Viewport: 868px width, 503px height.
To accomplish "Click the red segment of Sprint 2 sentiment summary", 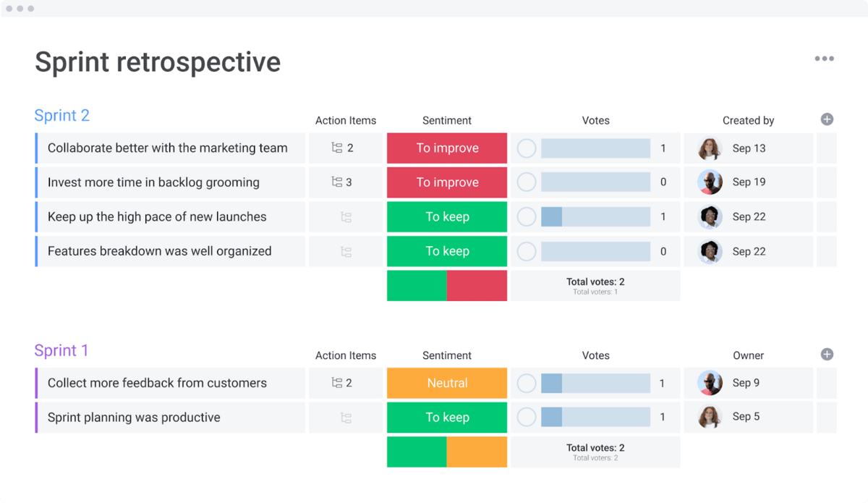I will pos(477,286).
